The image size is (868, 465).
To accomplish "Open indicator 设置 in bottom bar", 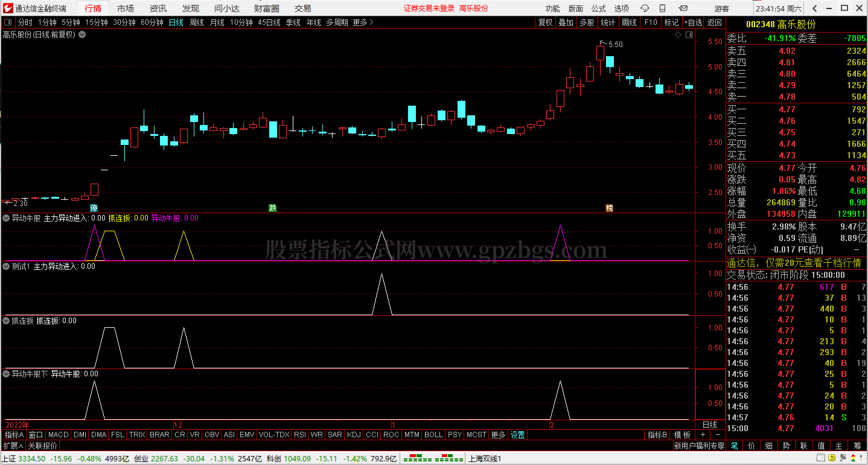I will coord(518,435).
